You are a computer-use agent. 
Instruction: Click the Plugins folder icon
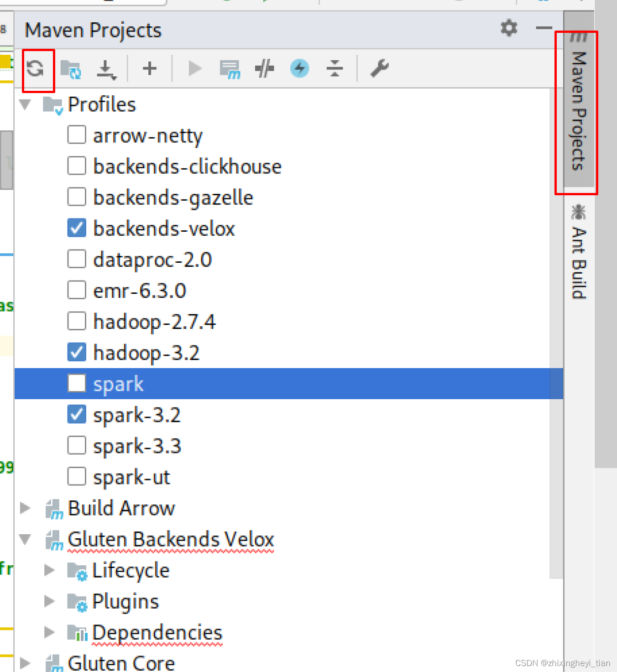click(x=77, y=602)
